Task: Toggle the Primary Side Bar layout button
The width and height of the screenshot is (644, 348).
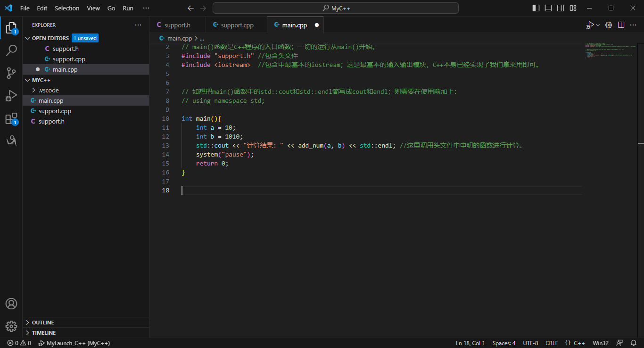Action: click(536, 8)
